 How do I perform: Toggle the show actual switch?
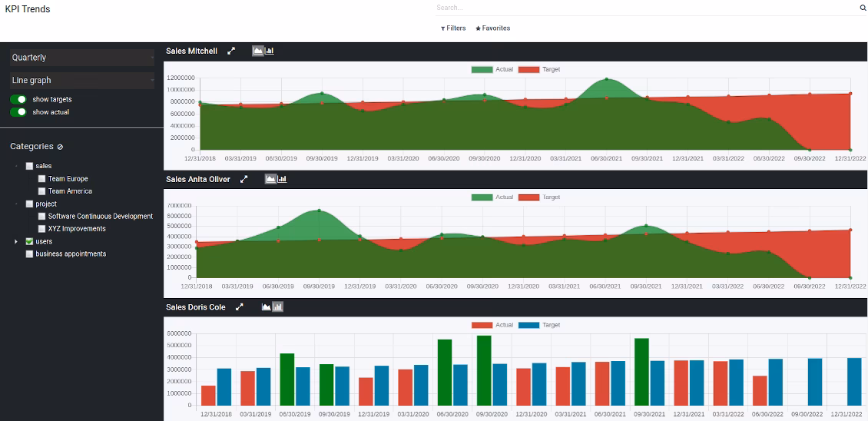[x=18, y=112]
